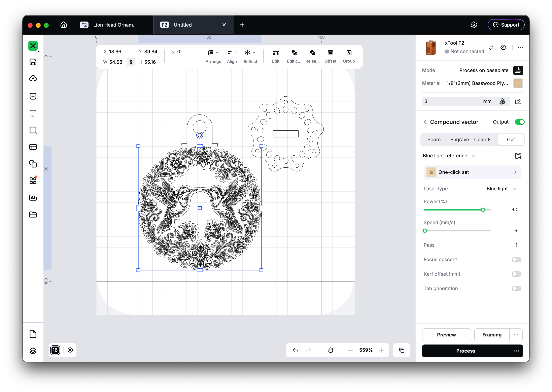
Task: Click the Power slider handle
Action: click(483, 209)
